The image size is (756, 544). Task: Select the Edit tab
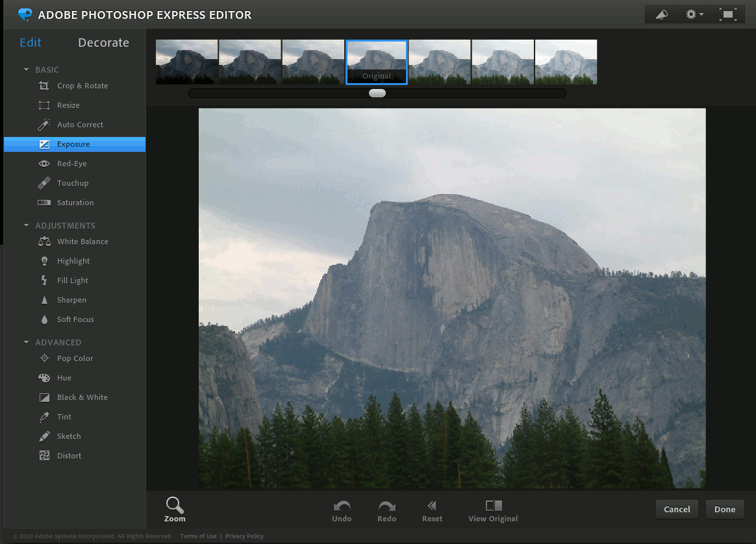pos(30,42)
